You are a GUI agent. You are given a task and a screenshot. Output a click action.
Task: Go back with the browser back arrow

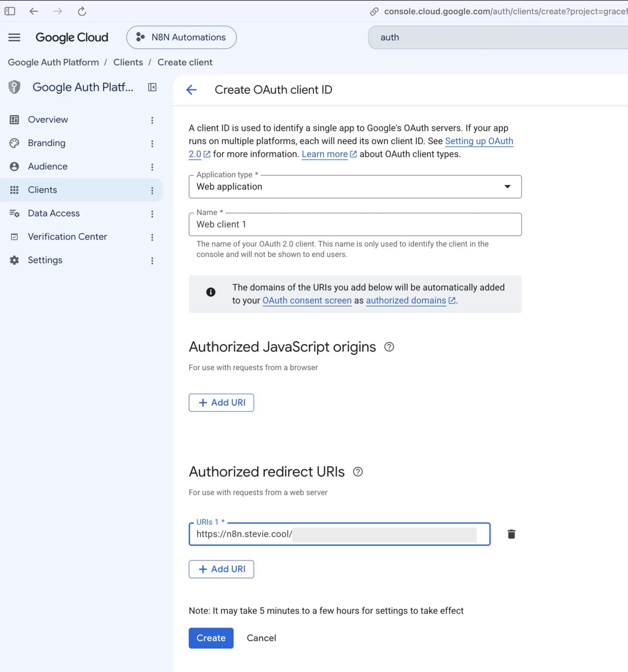[34, 11]
